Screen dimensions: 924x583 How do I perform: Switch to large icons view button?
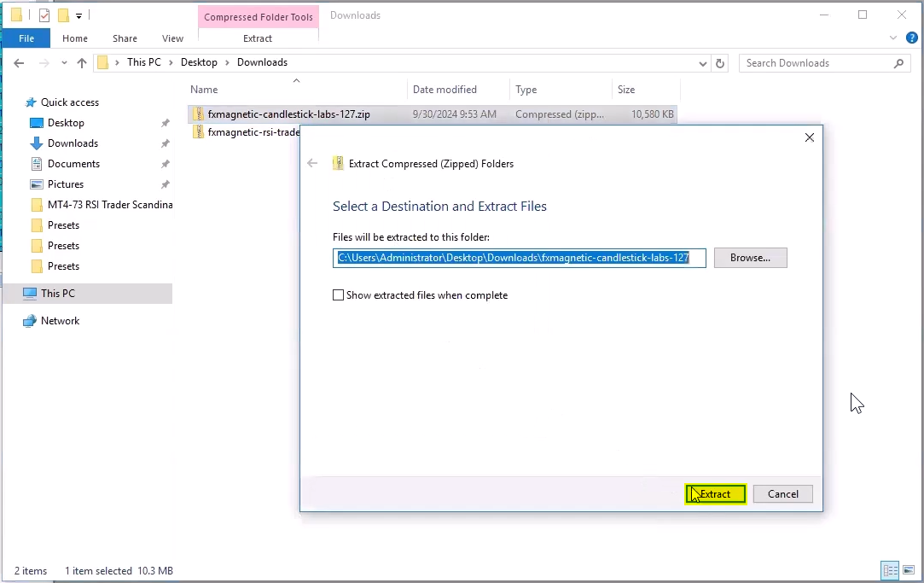point(908,570)
